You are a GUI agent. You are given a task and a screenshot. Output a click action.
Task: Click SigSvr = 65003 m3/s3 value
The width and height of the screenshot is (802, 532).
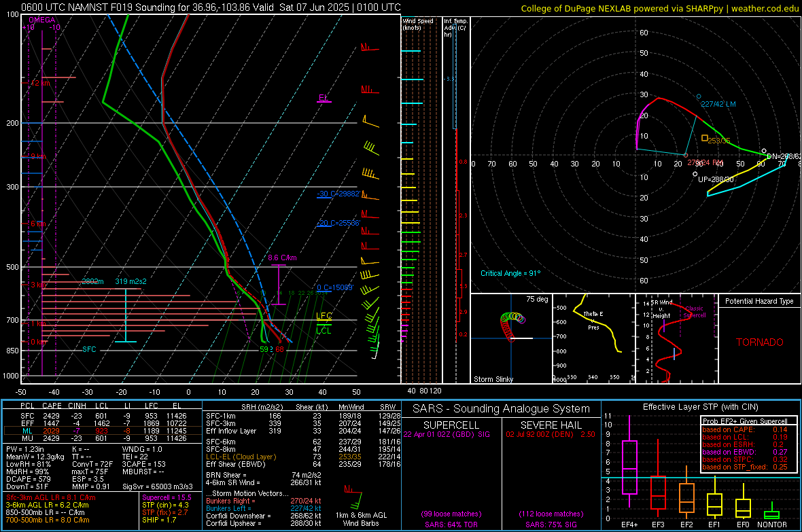[158, 486]
